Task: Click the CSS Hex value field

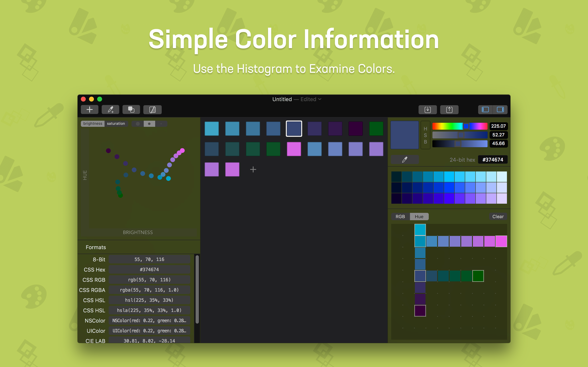Action: point(149,269)
